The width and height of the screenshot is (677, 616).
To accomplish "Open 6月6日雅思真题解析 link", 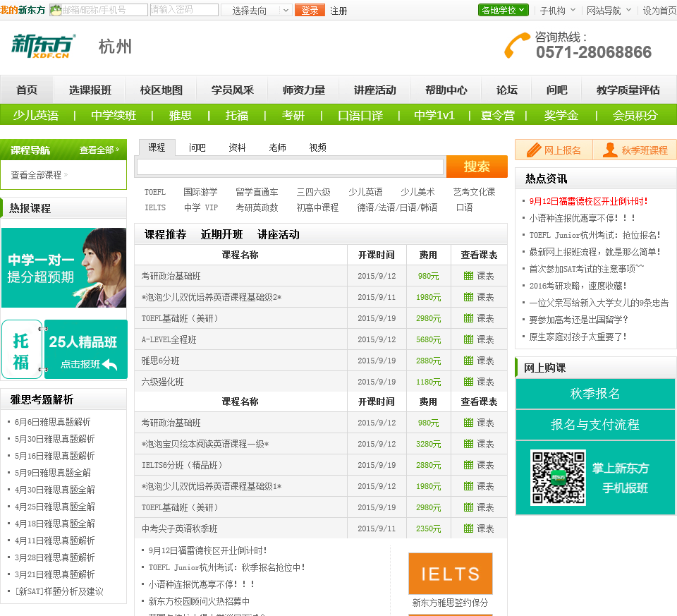I will 53,422.
